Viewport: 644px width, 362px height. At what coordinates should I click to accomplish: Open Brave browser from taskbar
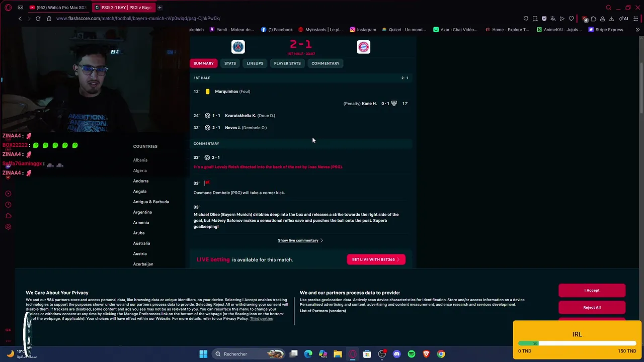point(426,354)
